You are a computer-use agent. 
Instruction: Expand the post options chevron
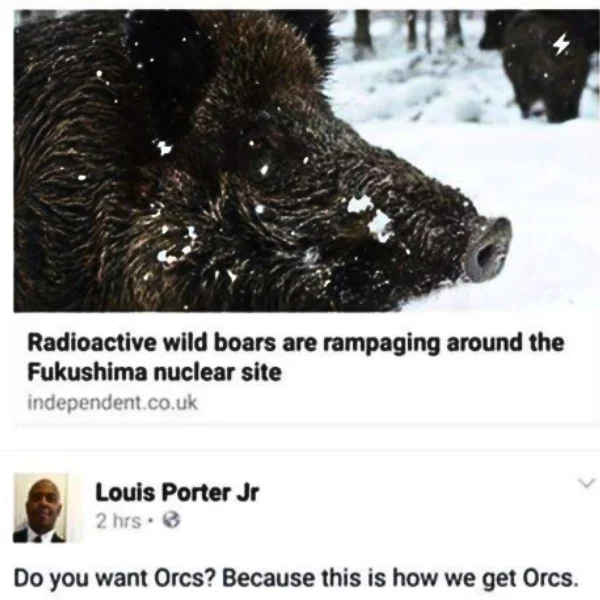[587, 483]
